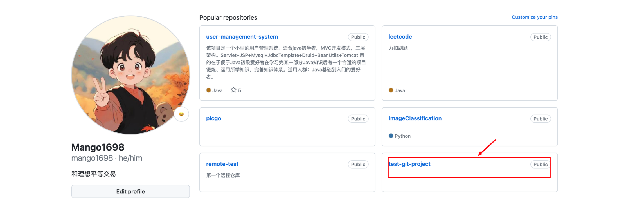Open the Customize your pins link
This screenshot has width=644, height=208.
[534, 17]
